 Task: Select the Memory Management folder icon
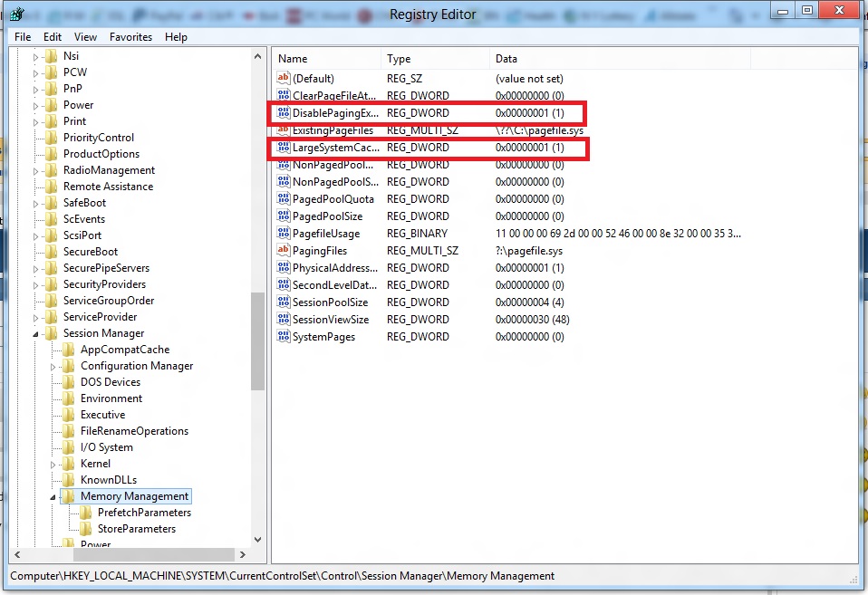[69, 496]
